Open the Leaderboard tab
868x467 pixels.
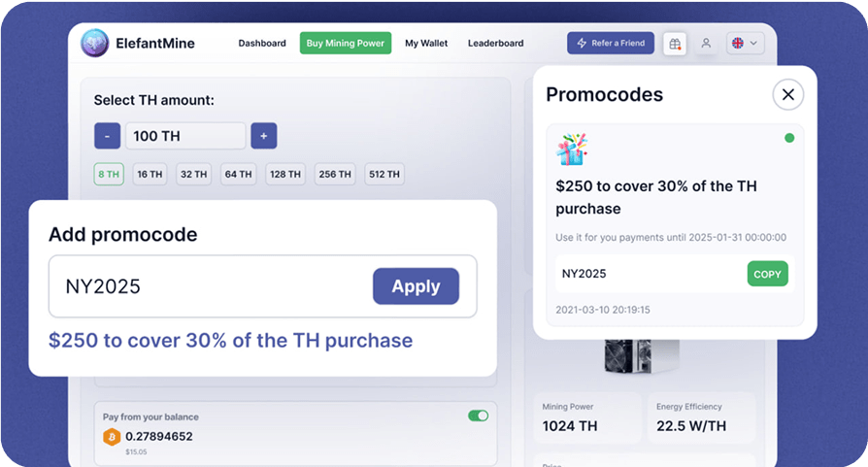(495, 44)
